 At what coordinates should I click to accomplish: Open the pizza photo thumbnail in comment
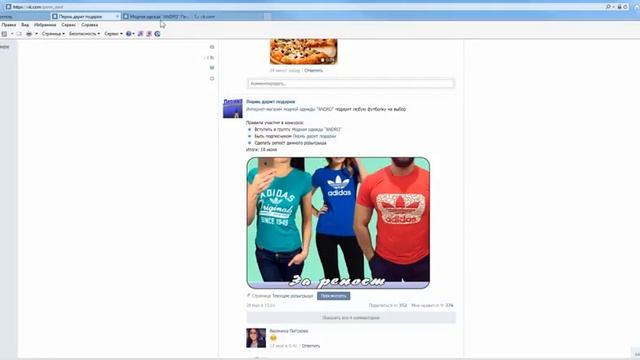[x=303, y=51]
